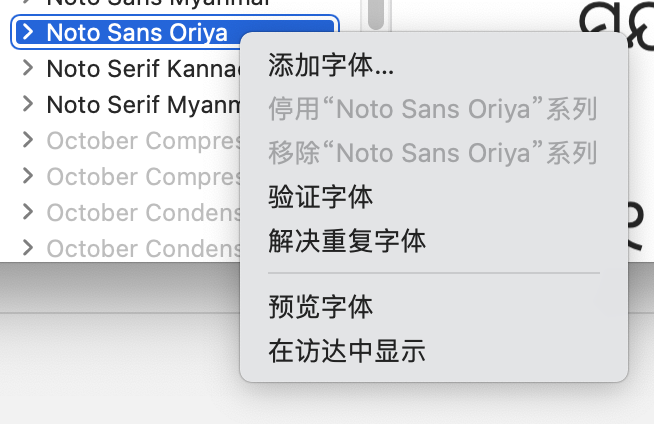
Task: Expand the upper October Compressed family chevron
Action: 29,140
